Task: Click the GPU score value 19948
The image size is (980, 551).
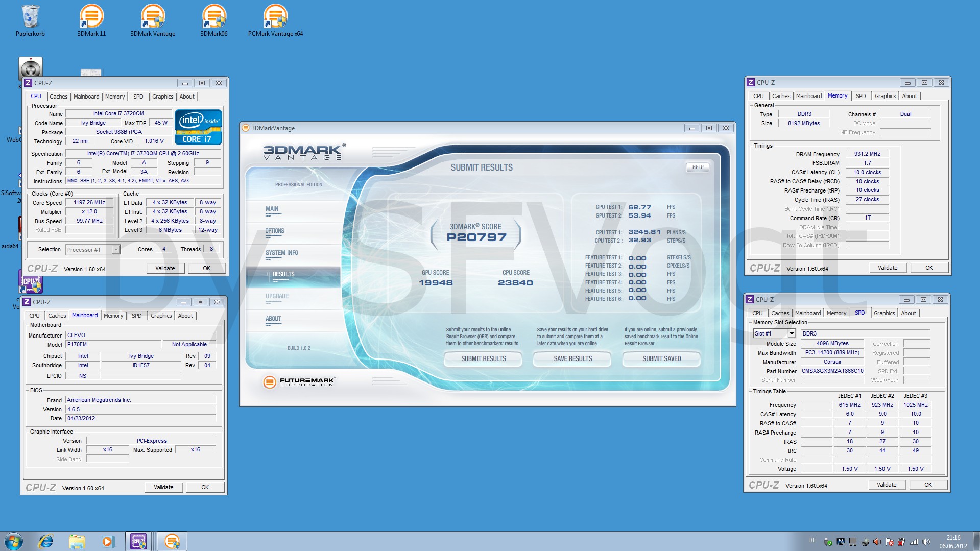Action: coord(436,283)
